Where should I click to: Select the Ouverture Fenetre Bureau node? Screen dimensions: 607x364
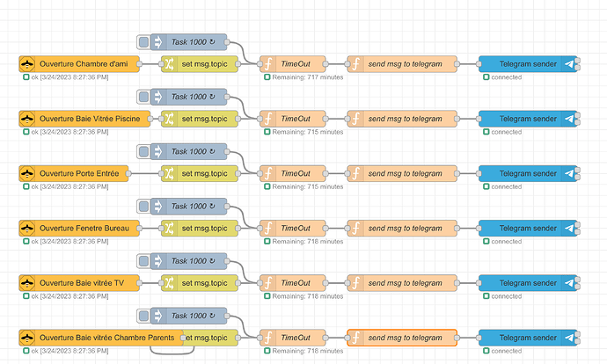(x=84, y=229)
